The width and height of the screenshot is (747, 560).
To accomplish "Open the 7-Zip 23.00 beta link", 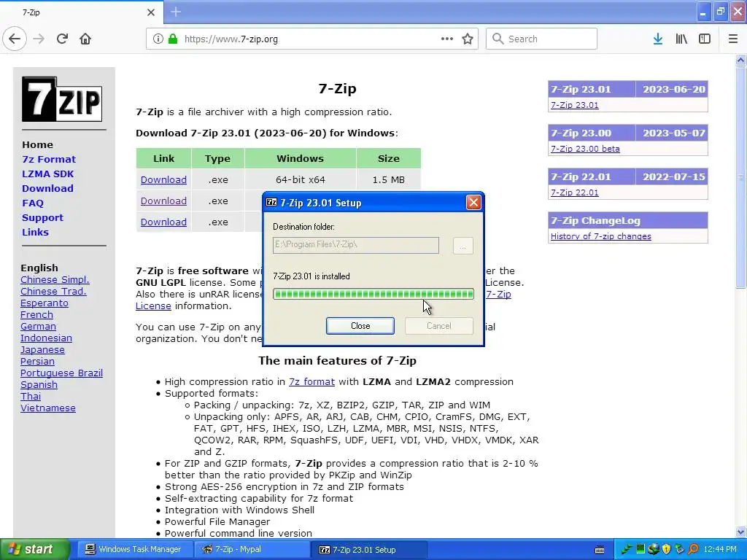I will pos(585,149).
